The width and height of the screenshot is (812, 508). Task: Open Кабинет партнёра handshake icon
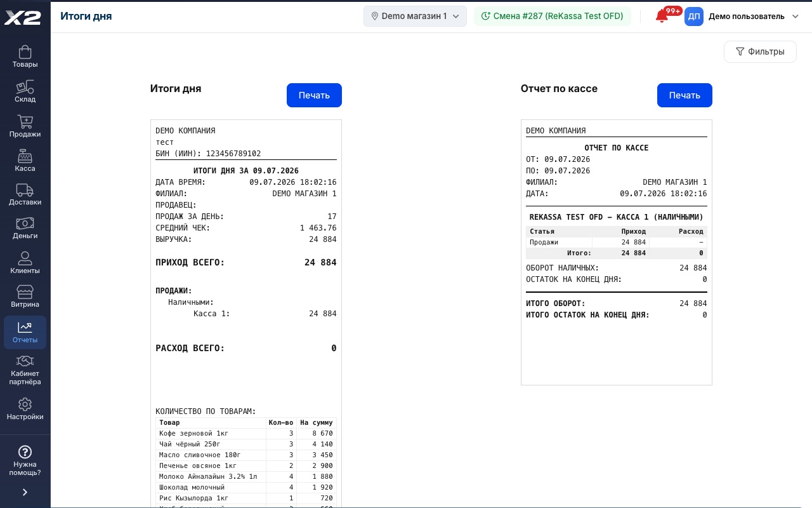pyautogui.click(x=25, y=361)
